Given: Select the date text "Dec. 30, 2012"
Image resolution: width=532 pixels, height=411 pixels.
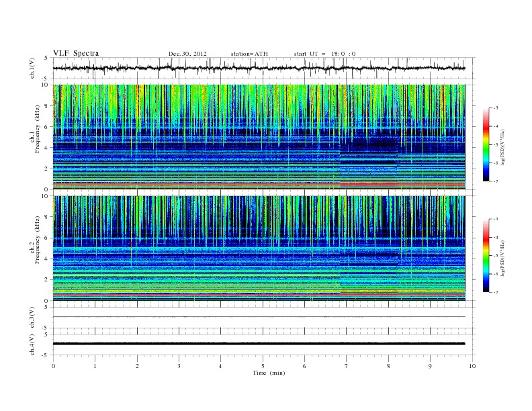Looking at the screenshot, I should tap(187, 54).
